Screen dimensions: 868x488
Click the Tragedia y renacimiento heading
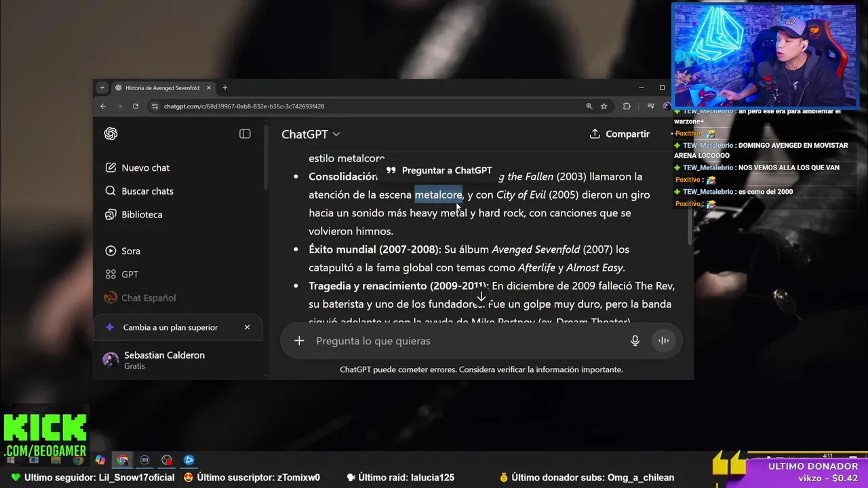coord(399,286)
